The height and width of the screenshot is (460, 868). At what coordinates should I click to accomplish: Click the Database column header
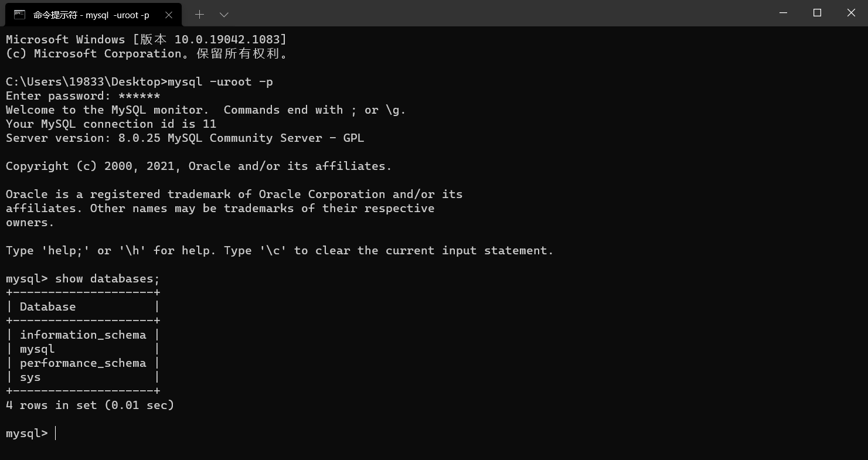pos(47,307)
